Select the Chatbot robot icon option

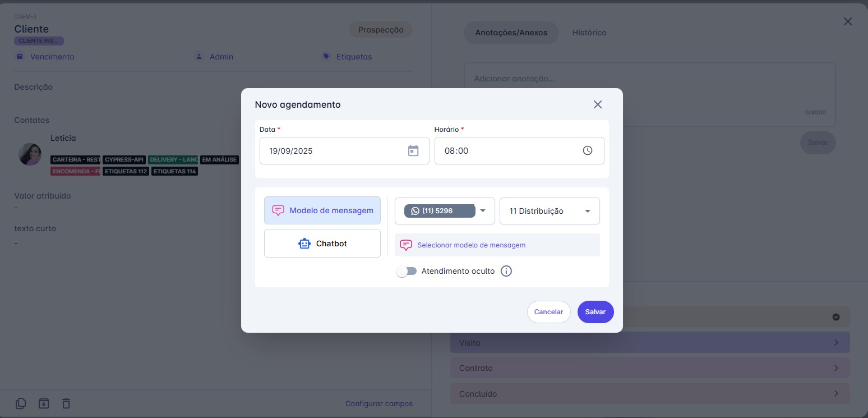[304, 244]
